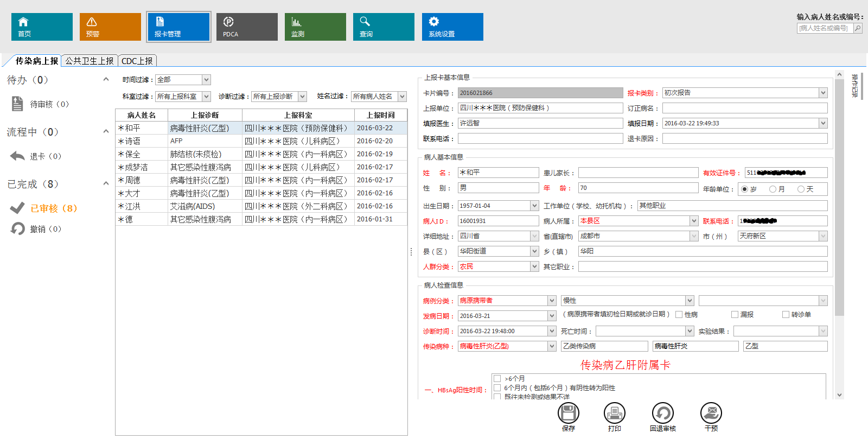868x439 pixels.
Task: Open the 病例分类 dropdown
Action: pyautogui.click(x=552, y=301)
